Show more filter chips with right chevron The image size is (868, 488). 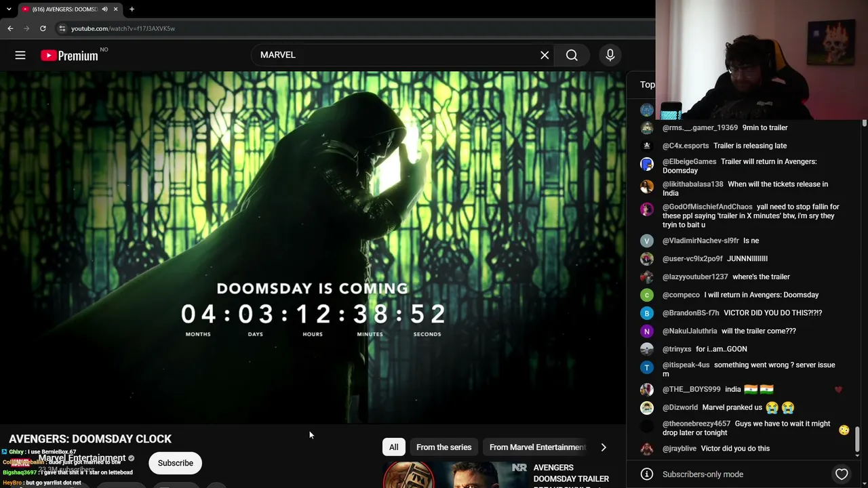[x=604, y=447]
